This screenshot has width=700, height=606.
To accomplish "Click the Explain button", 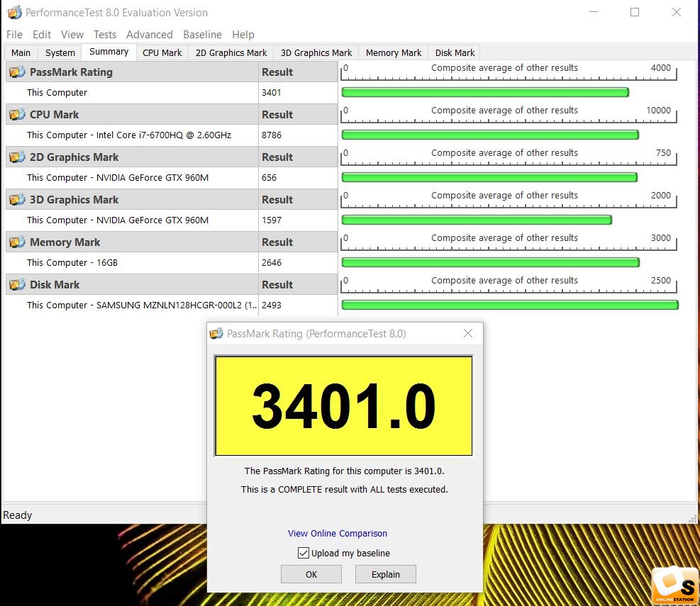I will (x=386, y=574).
